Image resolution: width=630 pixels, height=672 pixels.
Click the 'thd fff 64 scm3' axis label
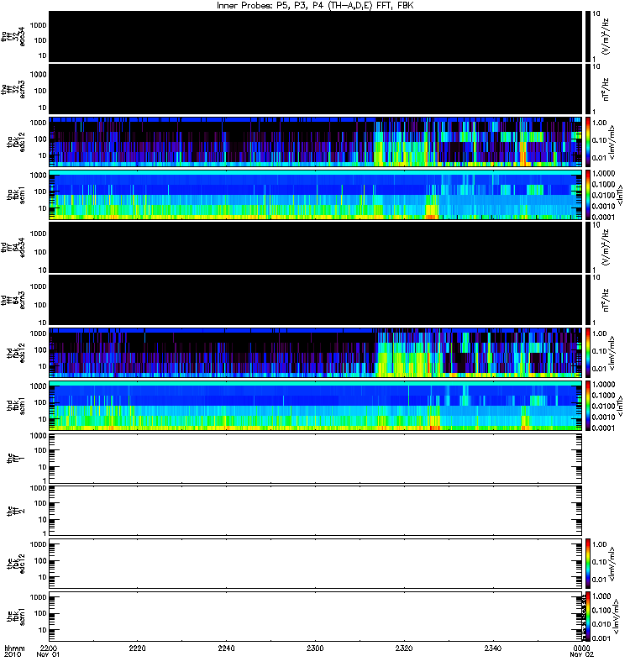pos(13,300)
